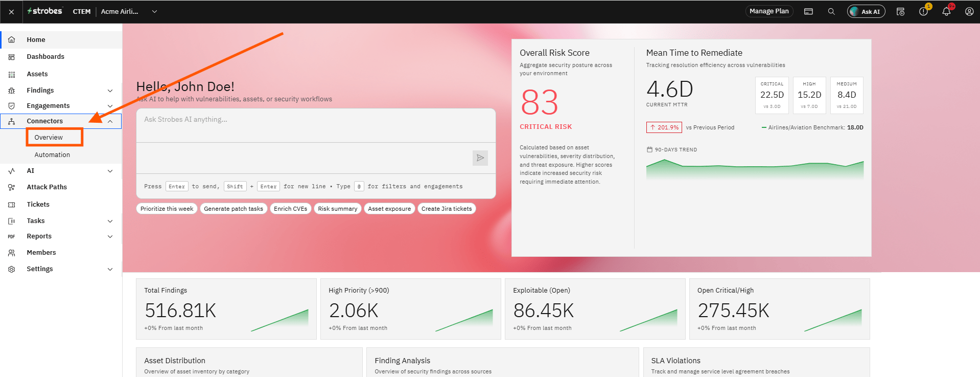The image size is (980, 377).
Task: Collapse the Connectors section chevron
Action: pyautogui.click(x=110, y=121)
